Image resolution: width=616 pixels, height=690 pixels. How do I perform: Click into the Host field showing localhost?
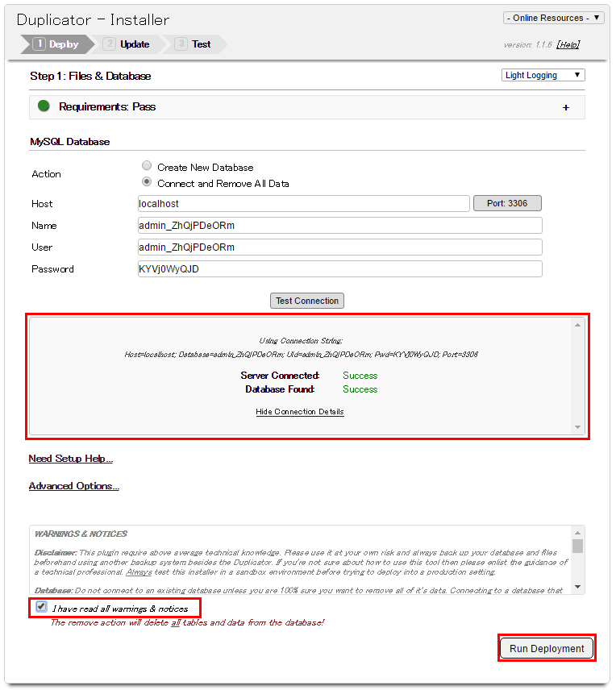click(303, 204)
